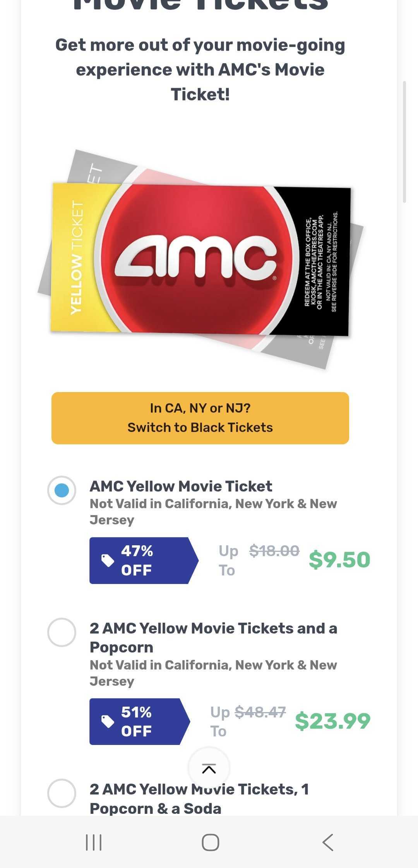
Task: Click the $23.99 discounted price
Action: [333, 721]
